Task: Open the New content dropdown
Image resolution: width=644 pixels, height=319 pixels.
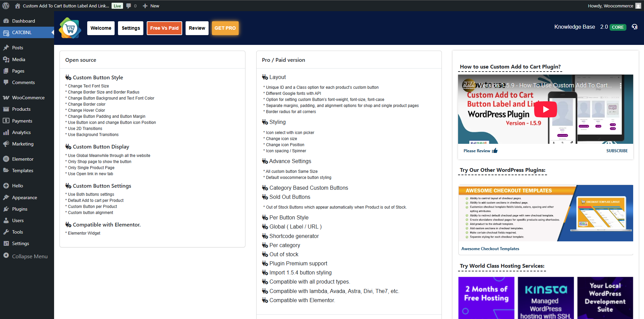Action: tap(151, 6)
